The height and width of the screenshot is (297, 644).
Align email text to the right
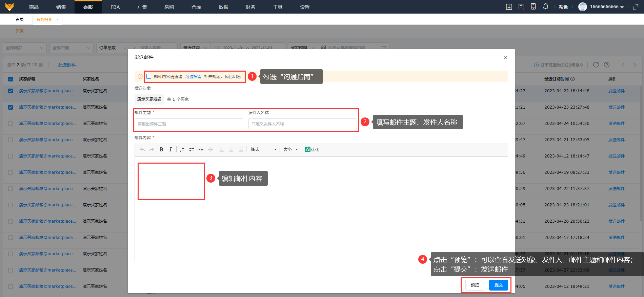tap(241, 149)
